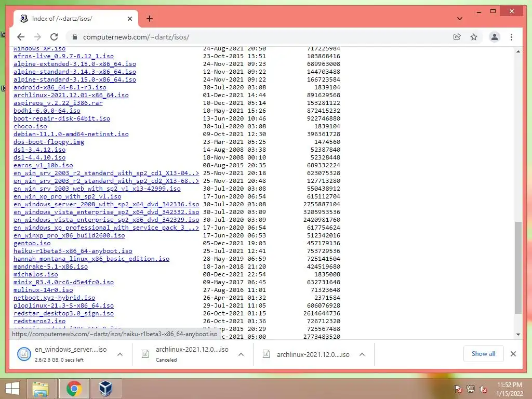Download redstar_desktop3.0_sign.iso
Image resolution: width=532 pixels, height=399 pixels.
tap(63, 314)
